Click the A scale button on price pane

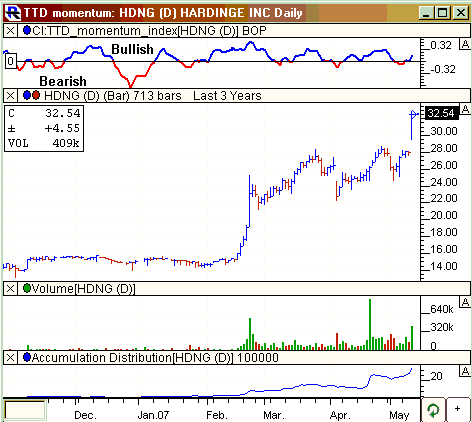tap(465, 109)
